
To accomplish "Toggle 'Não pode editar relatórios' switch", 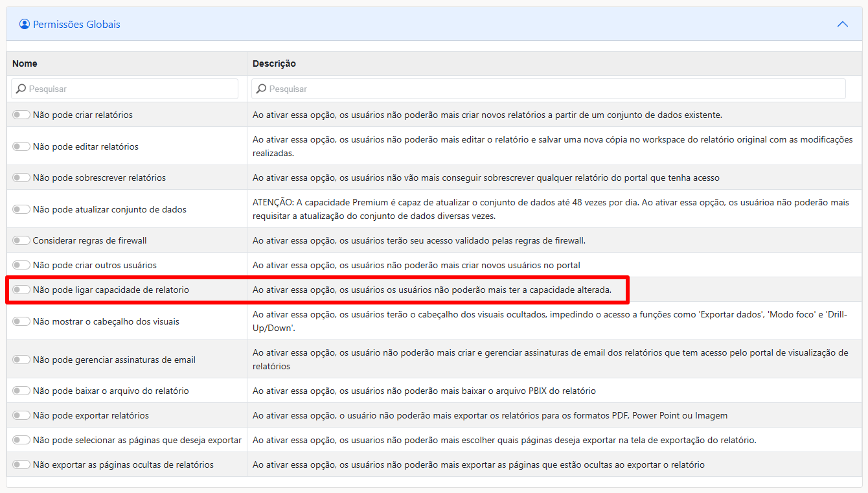I will click(x=21, y=146).
